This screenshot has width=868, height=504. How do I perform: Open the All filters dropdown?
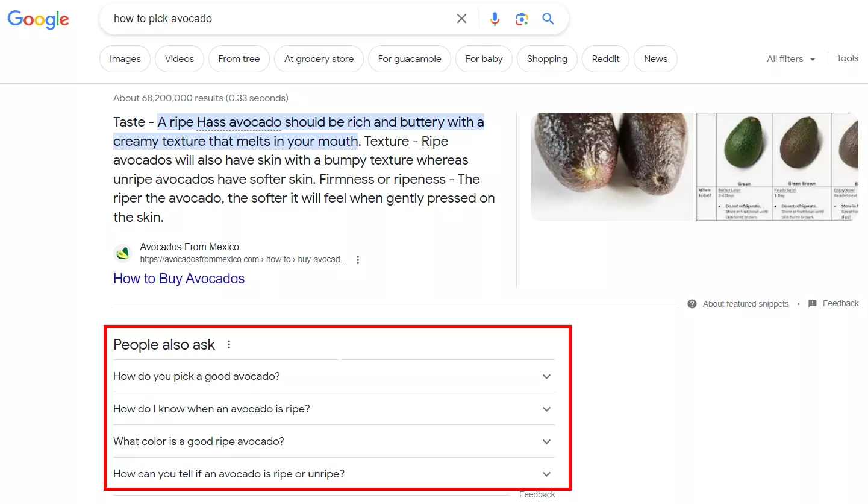click(x=791, y=59)
